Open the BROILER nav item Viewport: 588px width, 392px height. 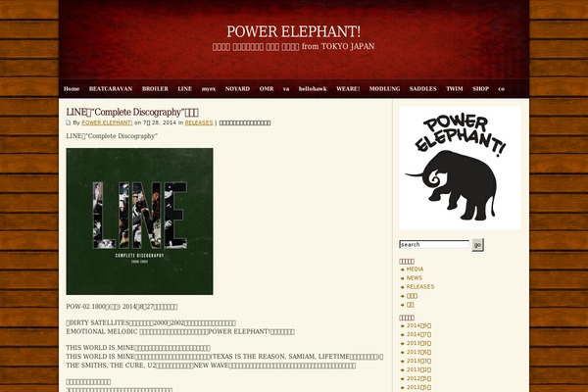(x=155, y=89)
